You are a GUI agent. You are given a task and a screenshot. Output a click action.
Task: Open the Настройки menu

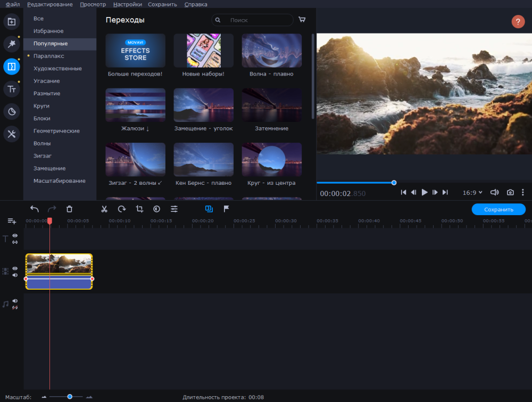click(x=128, y=4)
